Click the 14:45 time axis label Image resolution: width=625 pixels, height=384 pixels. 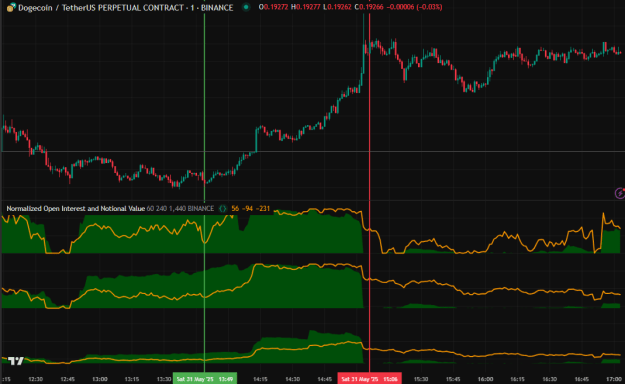pyautogui.click(x=324, y=379)
